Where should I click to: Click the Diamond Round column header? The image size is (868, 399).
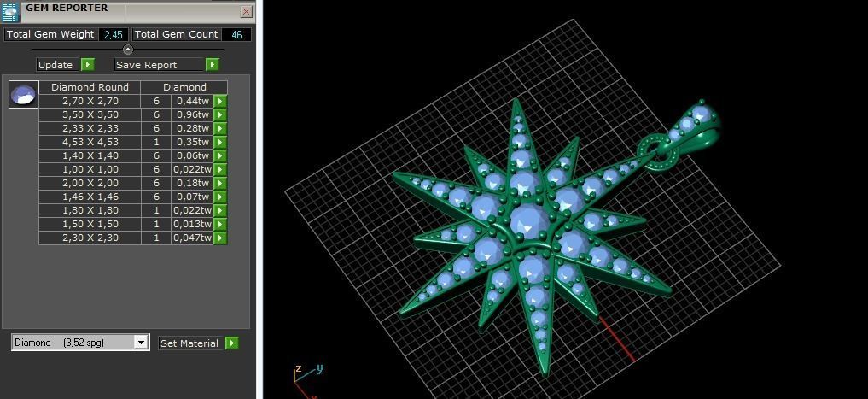(x=90, y=87)
